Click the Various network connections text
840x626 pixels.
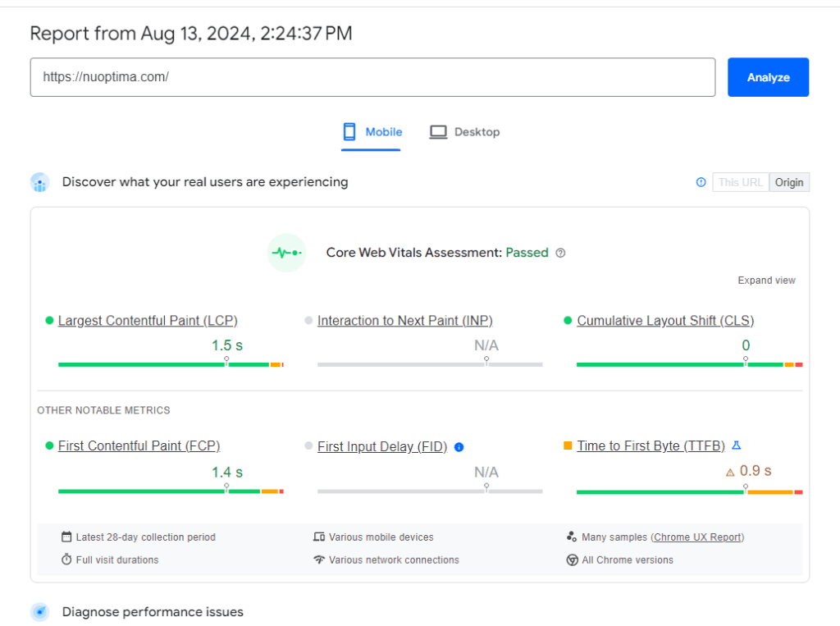[x=394, y=560]
